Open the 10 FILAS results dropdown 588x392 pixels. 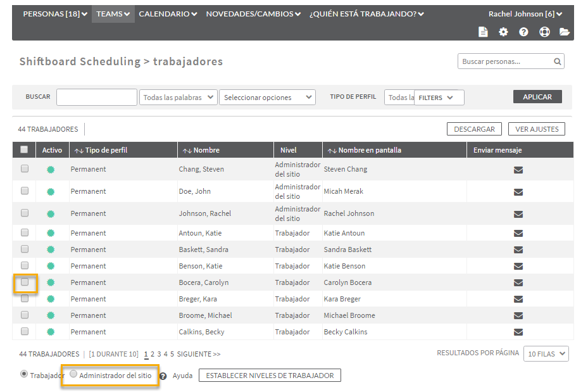tap(546, 354)
